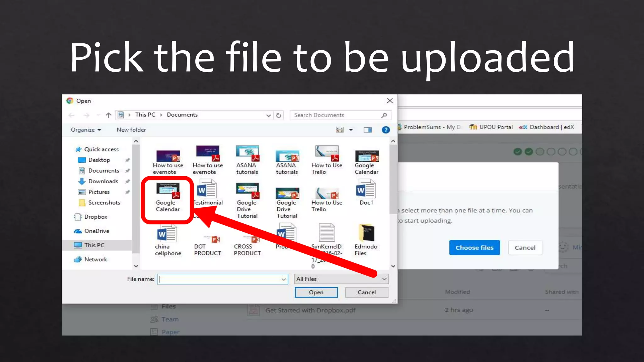Open Team in Dropbox sidebar
644x362 pixels.
click(165, 319)
